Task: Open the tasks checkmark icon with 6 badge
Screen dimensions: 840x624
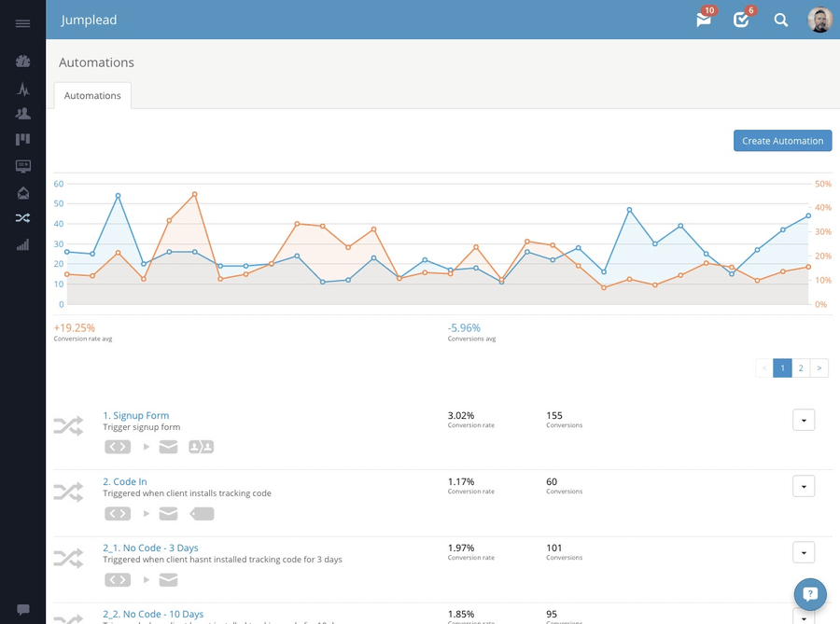Action: click(x=742, y=20)
